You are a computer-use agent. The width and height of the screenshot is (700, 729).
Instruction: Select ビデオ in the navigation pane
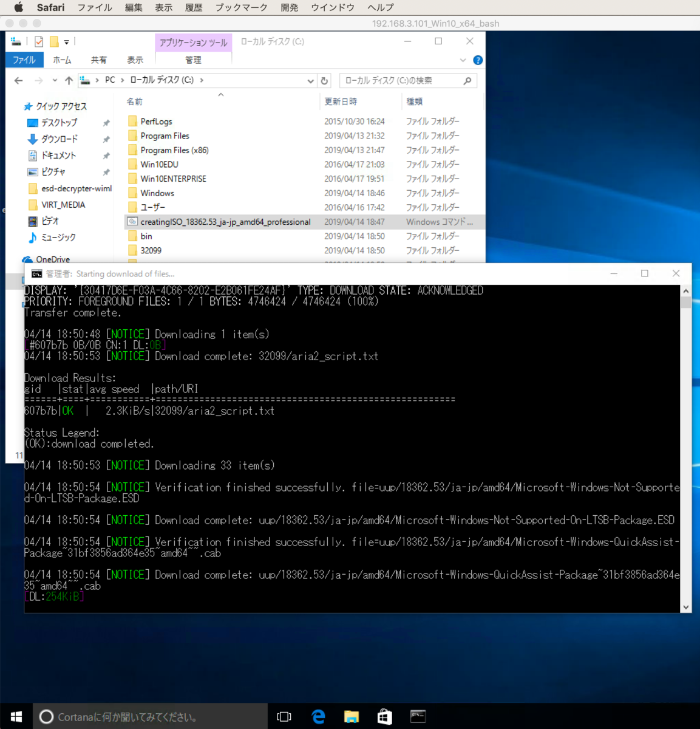[x=50, y=221]
